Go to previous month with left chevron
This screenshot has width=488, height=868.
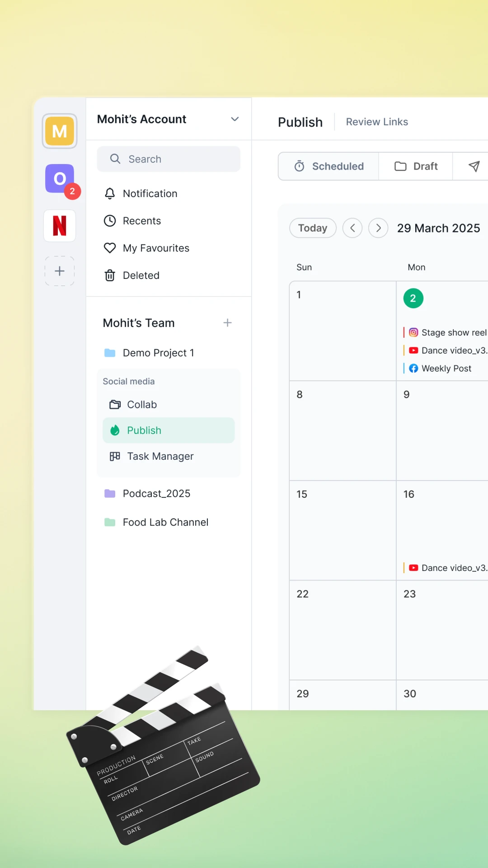(x=352, y=228)
